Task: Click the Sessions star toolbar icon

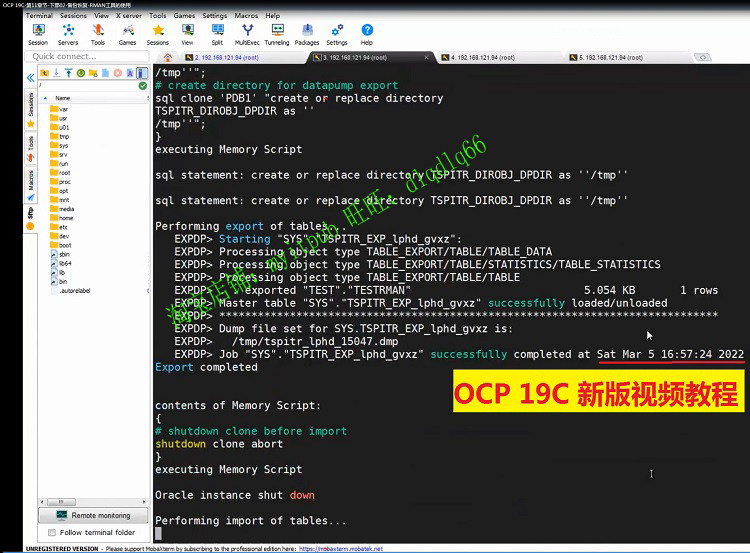Action: [x=158, y=31]
